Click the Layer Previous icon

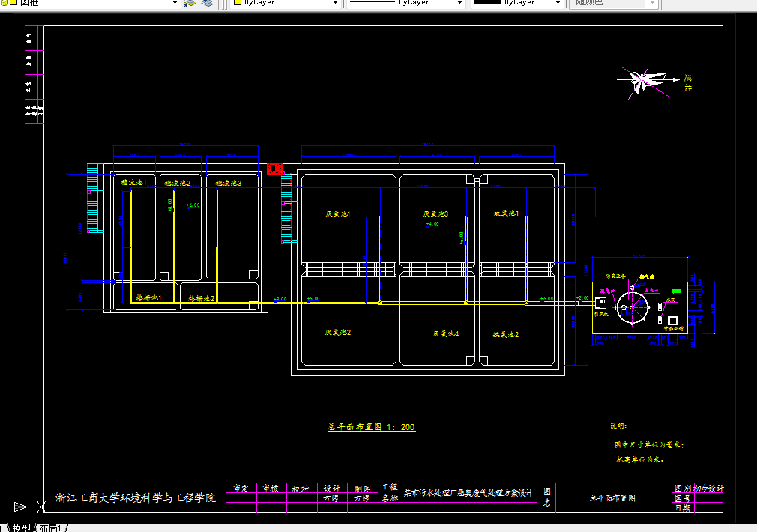[x=207, y=3]
